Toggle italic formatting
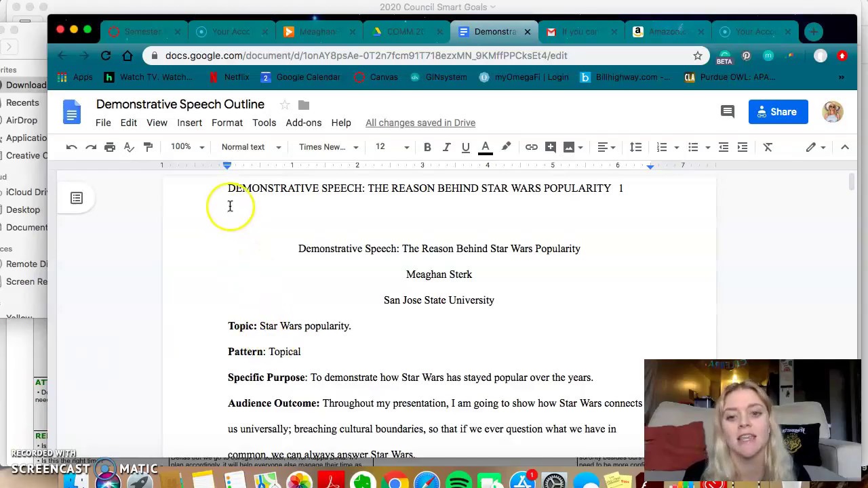 pyautogui.click(x=446, y=147)
